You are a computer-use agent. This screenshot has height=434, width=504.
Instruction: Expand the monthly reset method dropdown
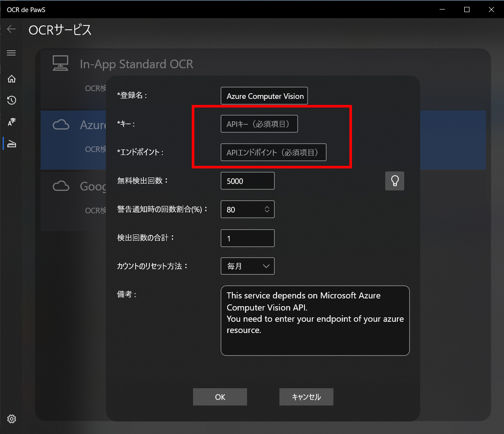(247, 266)
